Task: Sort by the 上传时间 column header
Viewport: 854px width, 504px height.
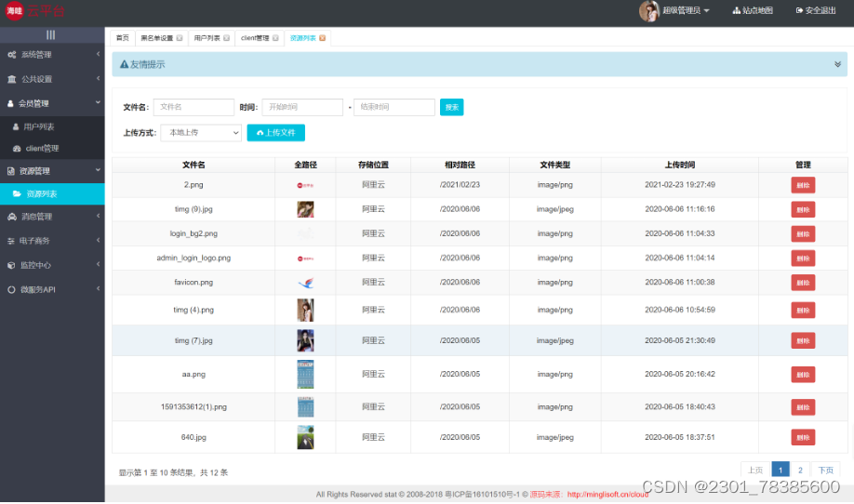Action: click(680, 165)
